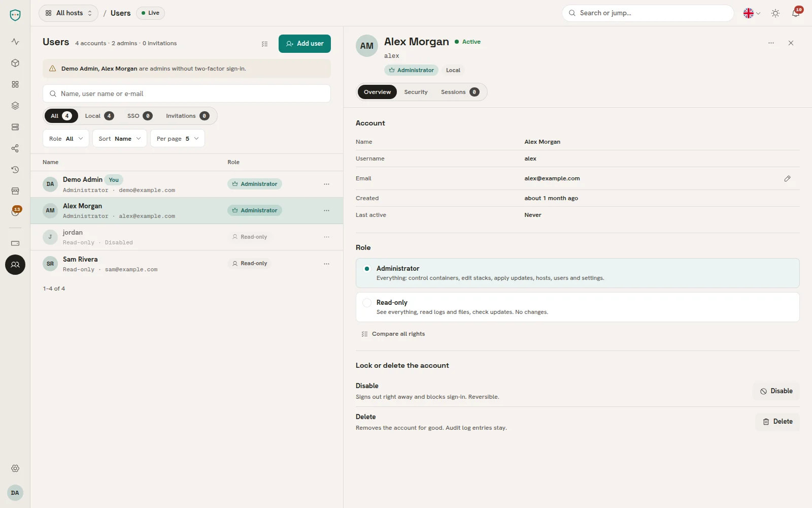This screenshot has width=812, height=508.
Task: Close the Alex Morgan details panel
Action: [791, 43]
